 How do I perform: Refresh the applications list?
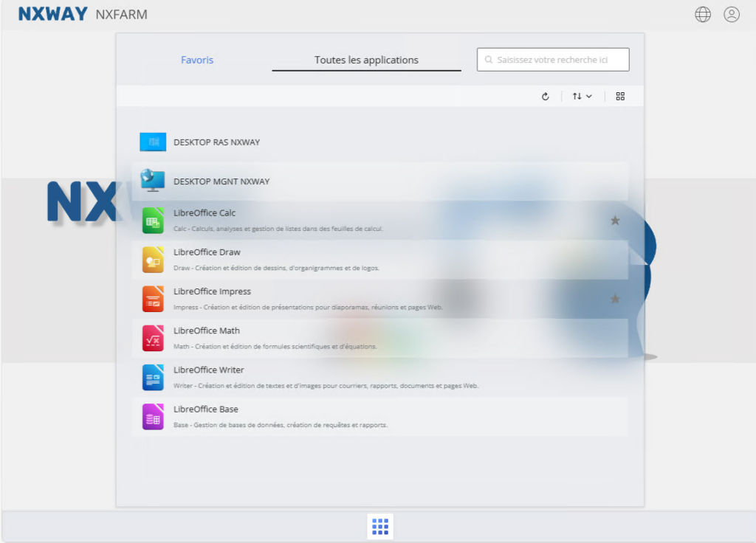point(546,97)
